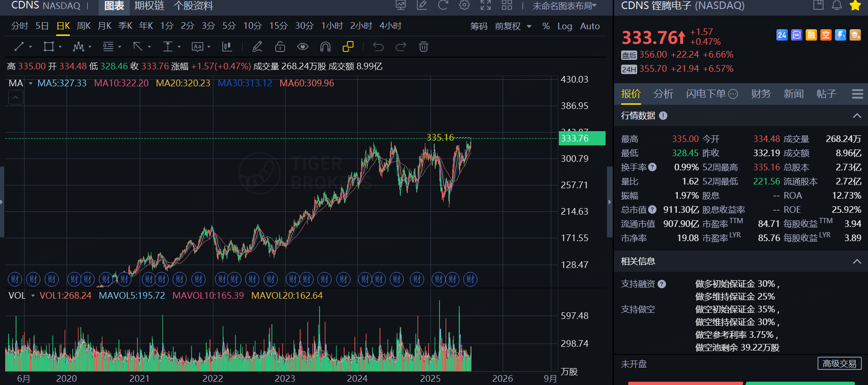The image size is (868, 385).
Task: Open chart settings gear icon
Action: click(464, 5)
